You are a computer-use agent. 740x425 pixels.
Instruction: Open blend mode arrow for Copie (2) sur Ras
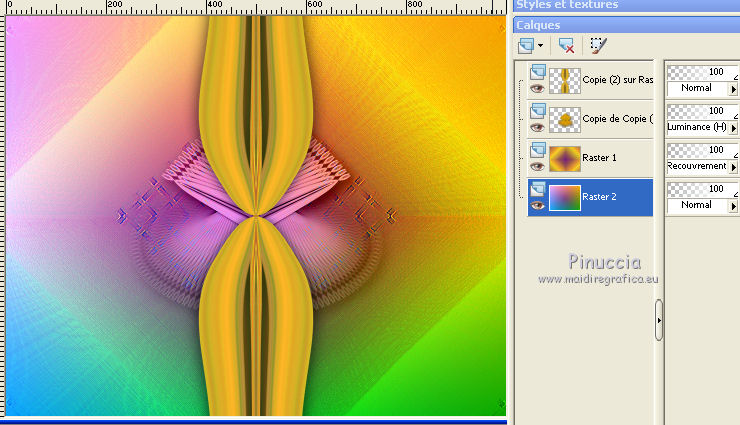[x=733, y=89]
